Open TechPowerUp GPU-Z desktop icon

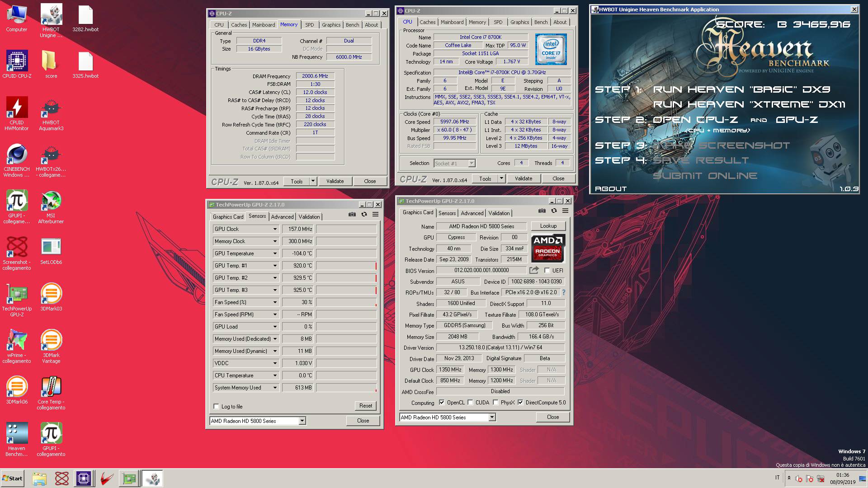coord(17,300)
